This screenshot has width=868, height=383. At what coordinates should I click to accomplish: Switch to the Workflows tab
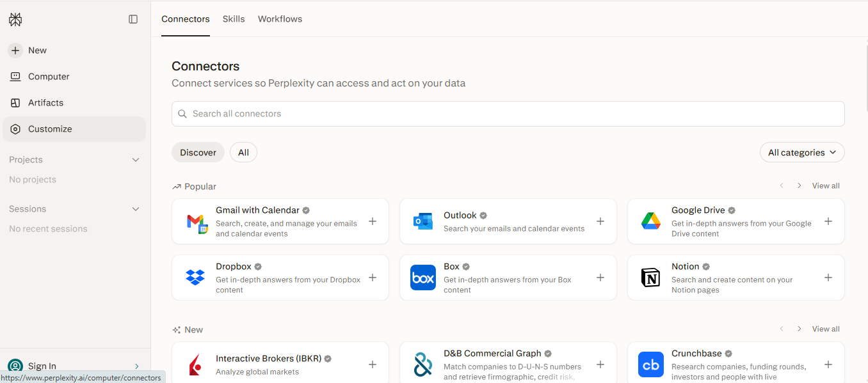pyautogui.click(x=280, y=19)
